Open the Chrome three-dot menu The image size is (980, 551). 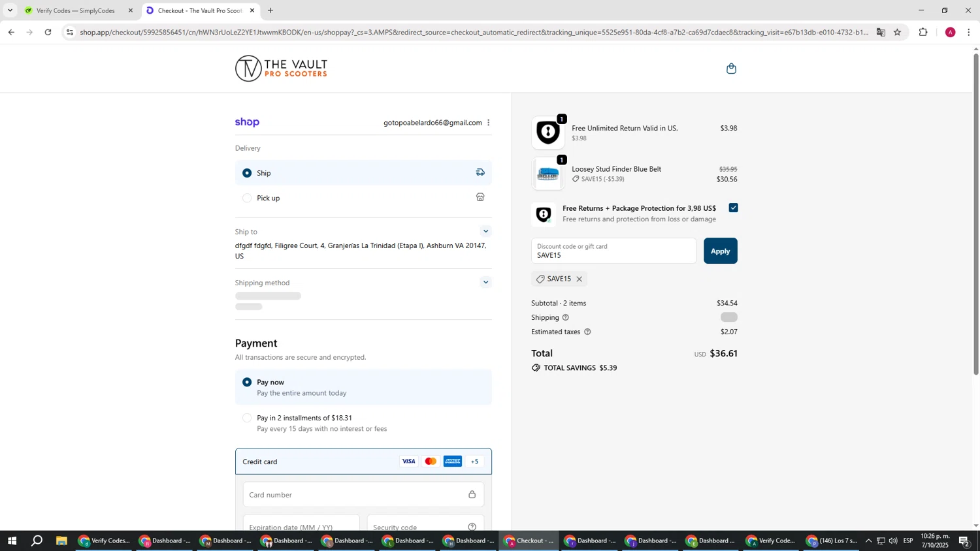click(x=969, y=32)
